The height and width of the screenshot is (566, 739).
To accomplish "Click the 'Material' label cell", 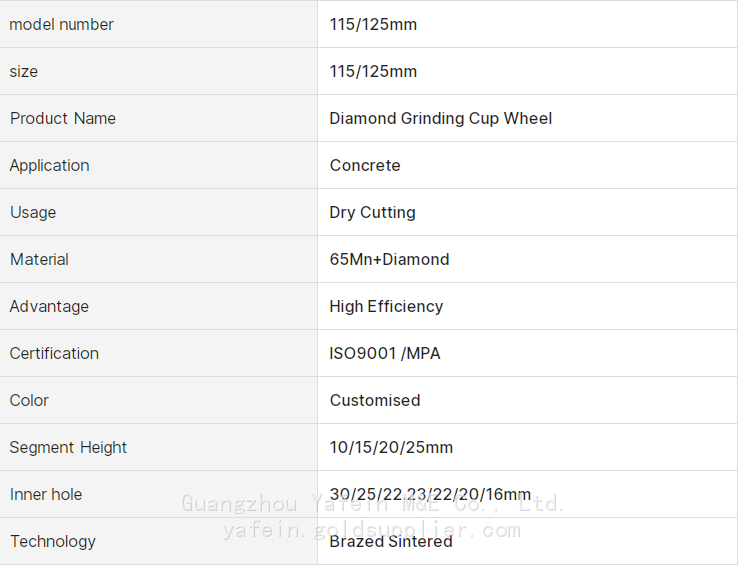I will point(40,259).
